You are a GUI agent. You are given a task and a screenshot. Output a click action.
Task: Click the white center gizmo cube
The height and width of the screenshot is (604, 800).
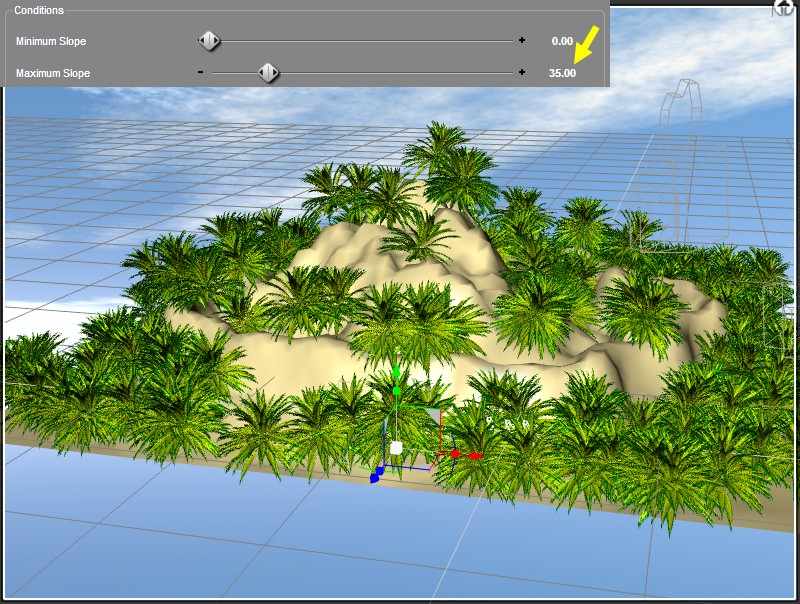(396, 448)
